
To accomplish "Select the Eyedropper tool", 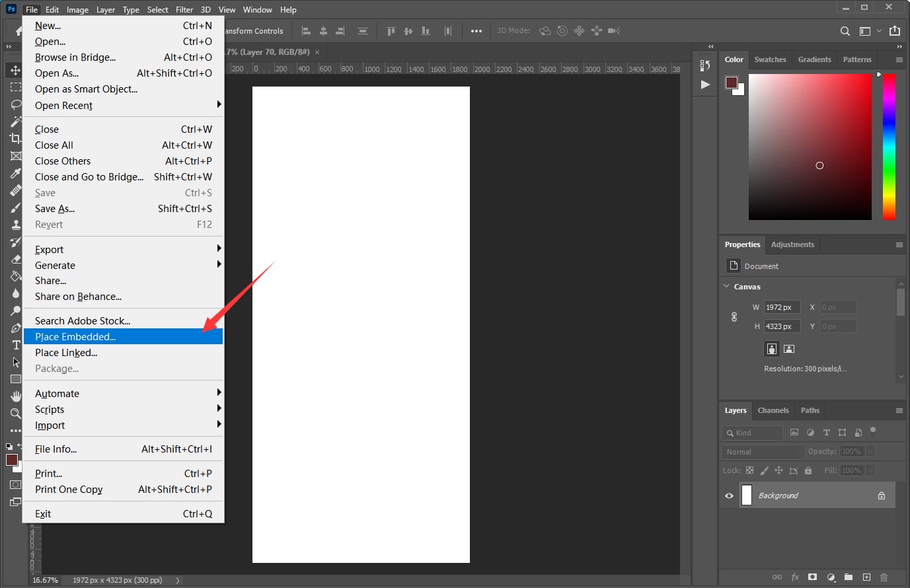I will pos(15,173).
